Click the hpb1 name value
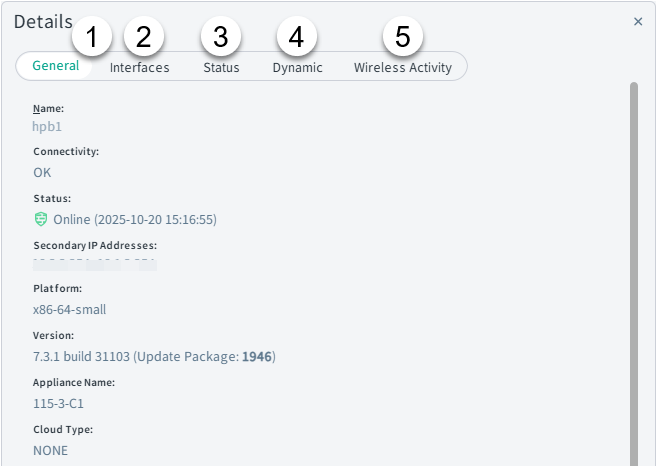 (x=47, y=127)
